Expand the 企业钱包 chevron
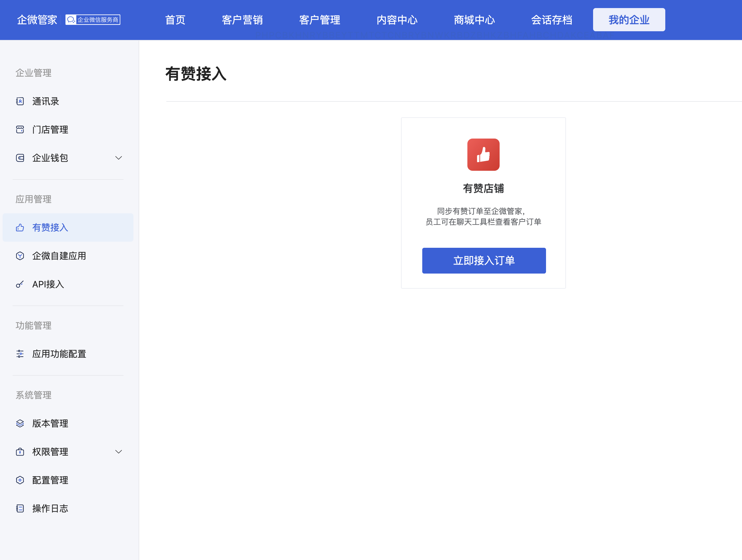 (x=118, y=158)
